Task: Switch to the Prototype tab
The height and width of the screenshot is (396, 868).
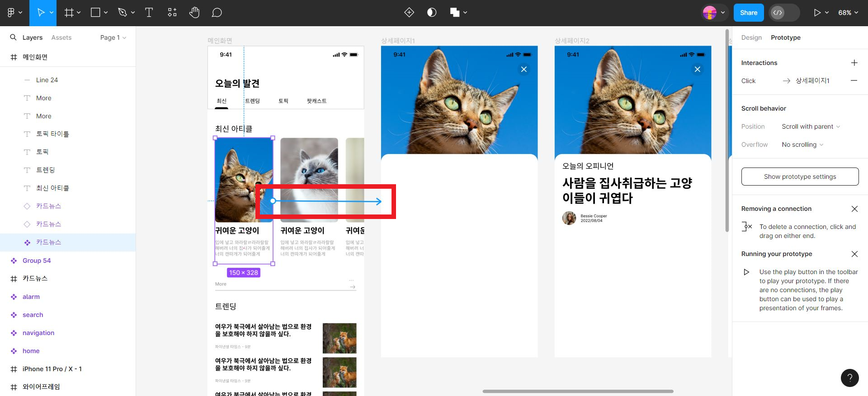Action: 786,37
